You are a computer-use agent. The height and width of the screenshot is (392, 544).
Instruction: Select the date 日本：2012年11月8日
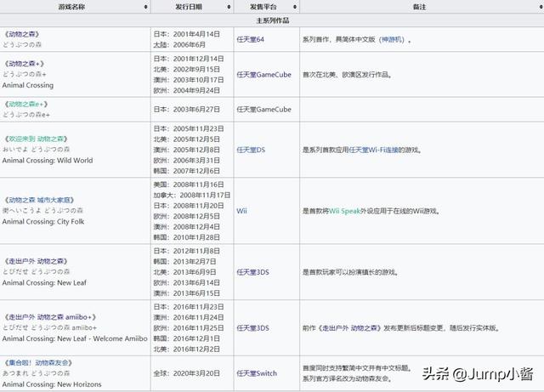187,251
